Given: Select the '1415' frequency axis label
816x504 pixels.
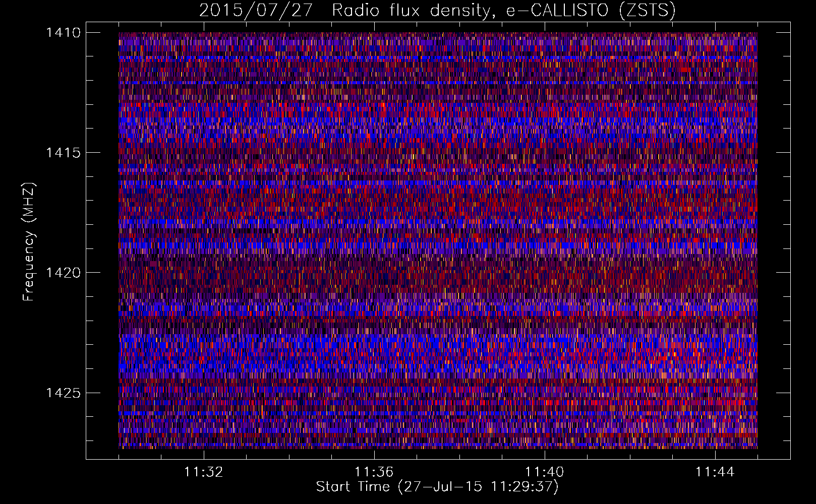Looking at the screenshot, I should (63, 153).
